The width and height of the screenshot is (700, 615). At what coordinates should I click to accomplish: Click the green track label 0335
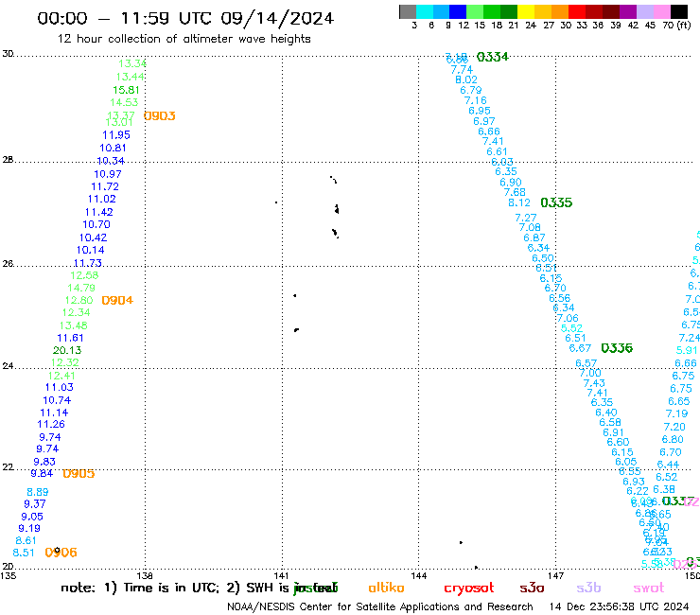(556, 202)
